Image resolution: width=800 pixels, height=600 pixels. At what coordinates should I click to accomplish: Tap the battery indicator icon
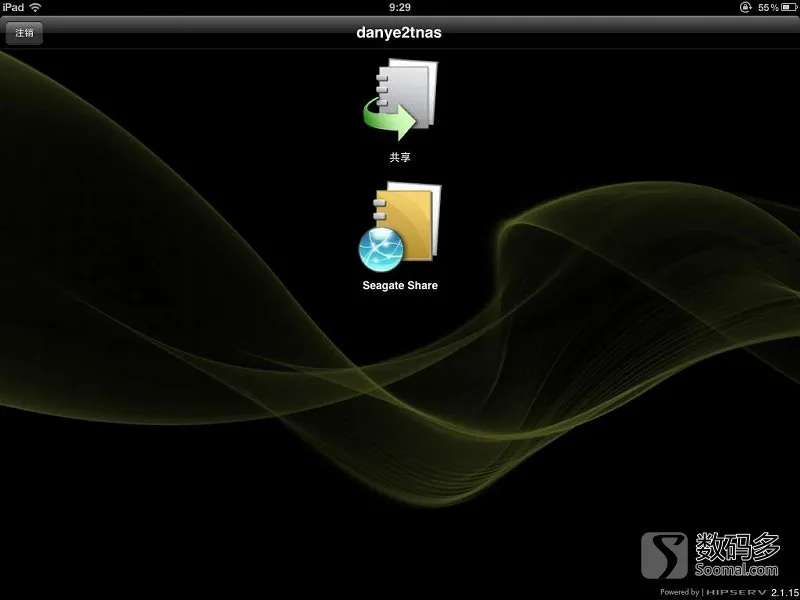pos(790,7)
